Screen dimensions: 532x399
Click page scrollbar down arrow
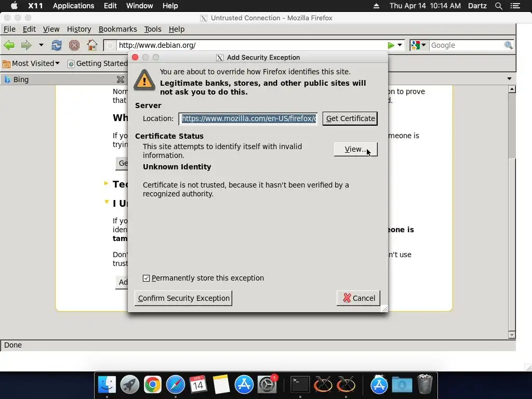click(x=512, y=335)
